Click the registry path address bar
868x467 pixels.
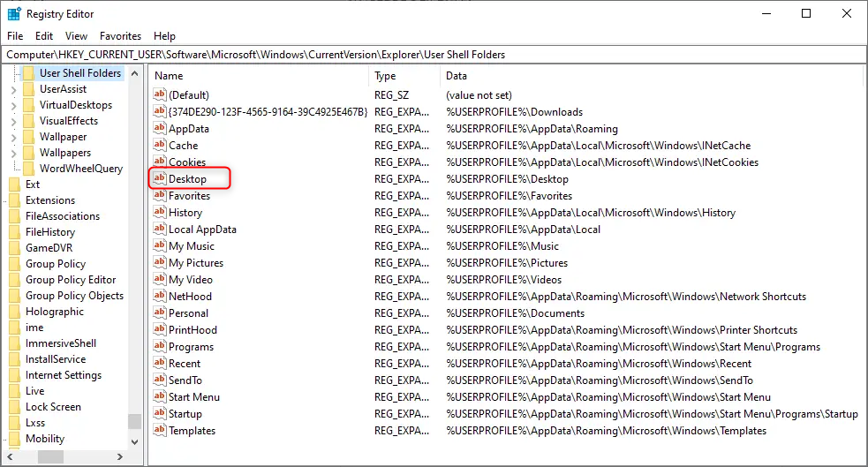(x=434, y=54)
